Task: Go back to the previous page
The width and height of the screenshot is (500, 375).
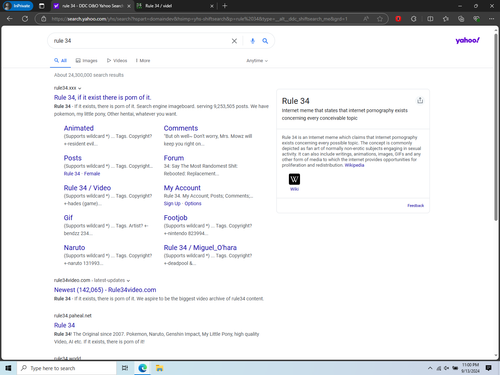Action: pyautogui.click(x=10, y=19)
